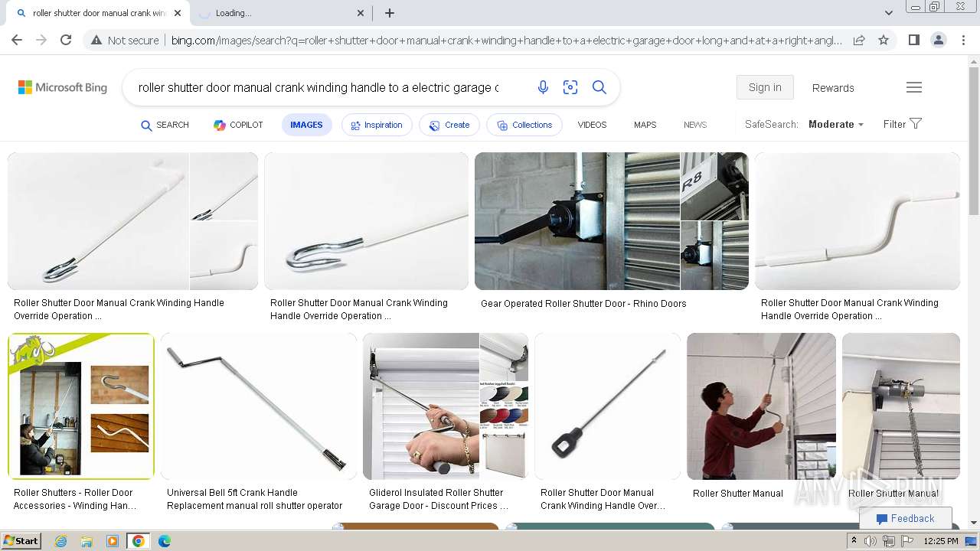Launch Internet Explorer from taskbar
The image size is (980, 551).
coord(60,541)
